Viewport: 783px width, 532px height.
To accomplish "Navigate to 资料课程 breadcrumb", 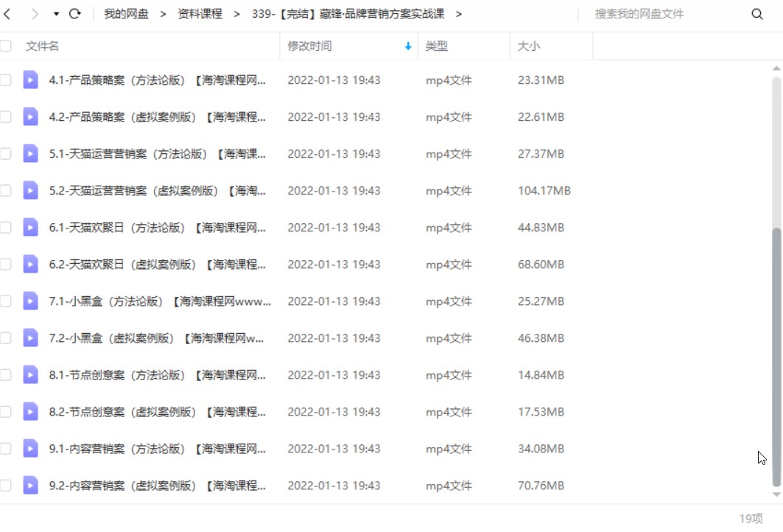I will (x=200, y=14).
